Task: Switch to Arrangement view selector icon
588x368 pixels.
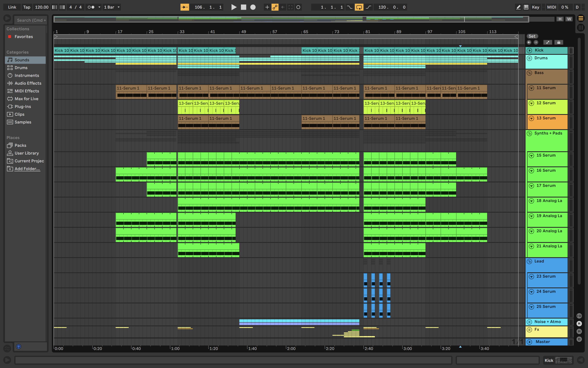Action: click(581, 18)
